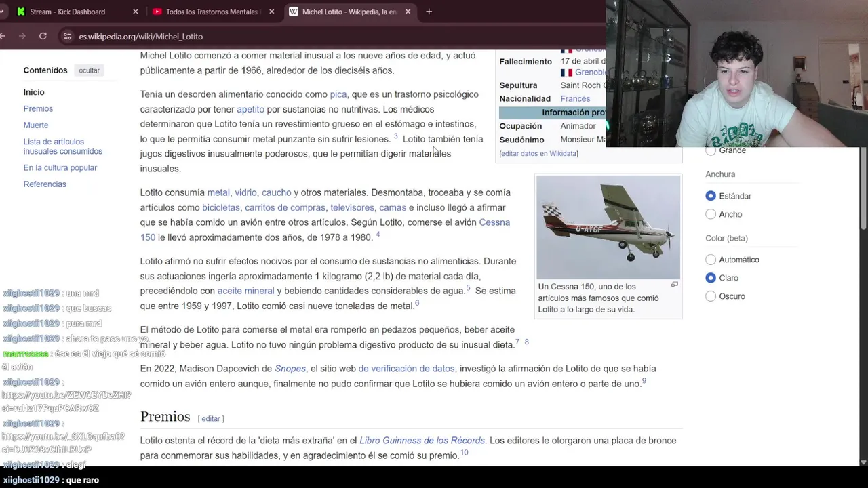Jump to Muerte section in contents

pos(36,125)
